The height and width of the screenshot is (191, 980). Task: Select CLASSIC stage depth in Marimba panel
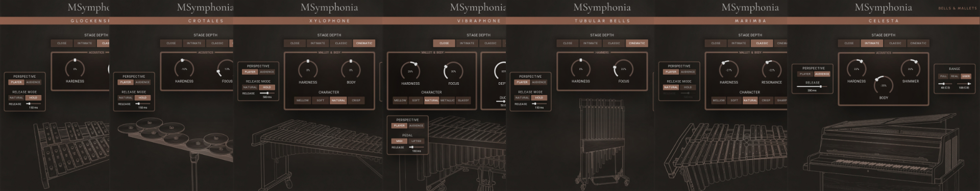point(762,43)
